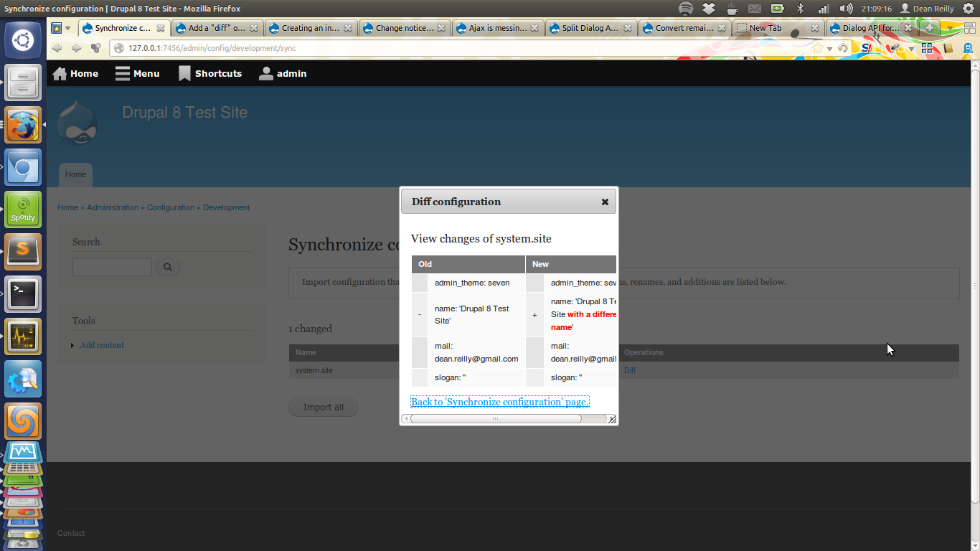The width and height of the screenshot is (980, 551).
Task: Expand the admin user menu
Action: 283,73
